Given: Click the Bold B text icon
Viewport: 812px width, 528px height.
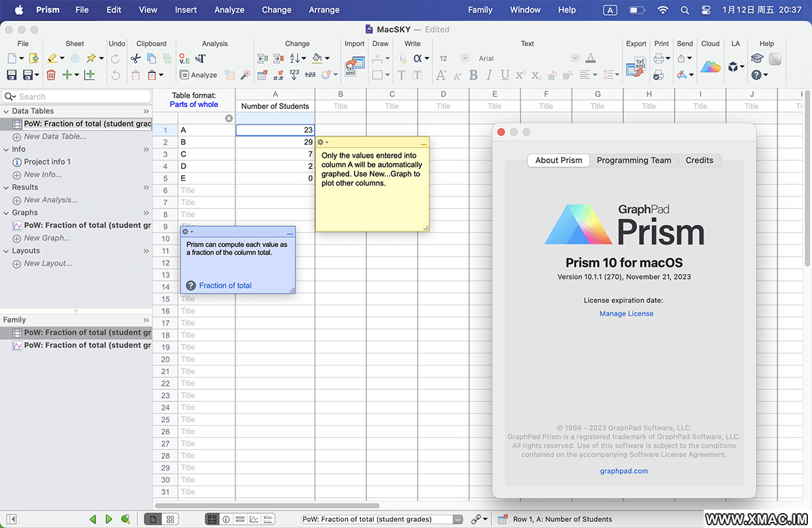Looking at the screenshot, I should [x=473, y=75].
